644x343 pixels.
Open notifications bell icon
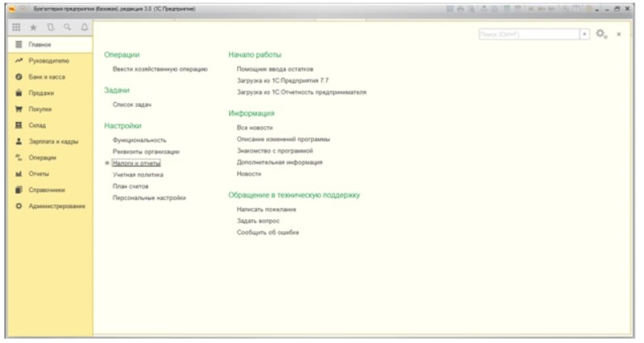(84, 28)
